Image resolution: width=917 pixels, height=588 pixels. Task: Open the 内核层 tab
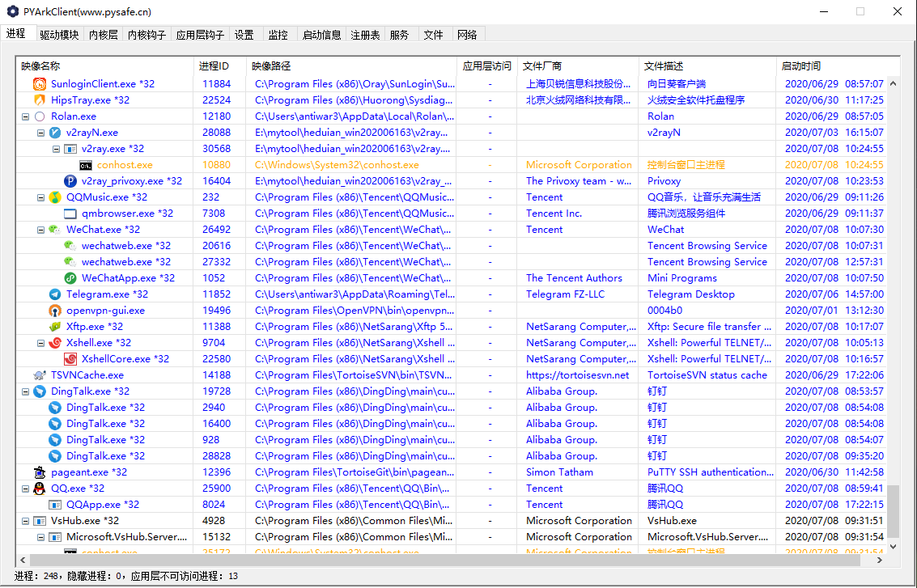104,35
